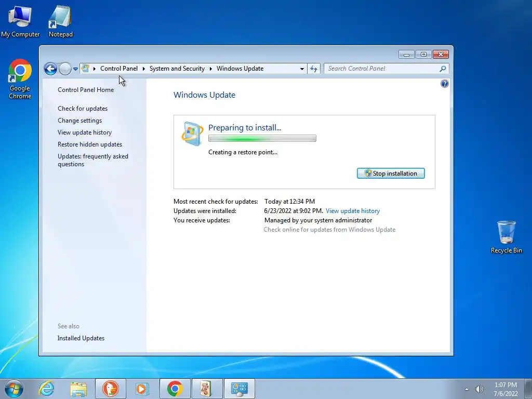Viewport: 532px width, 399px height.
Task: Click the install progress bar
Action: (x=262, y=138)
